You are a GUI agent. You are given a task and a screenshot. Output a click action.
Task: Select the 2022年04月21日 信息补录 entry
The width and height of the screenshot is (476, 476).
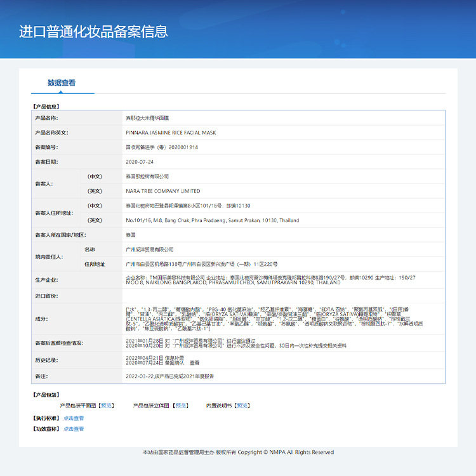click(x=155, y=358)
